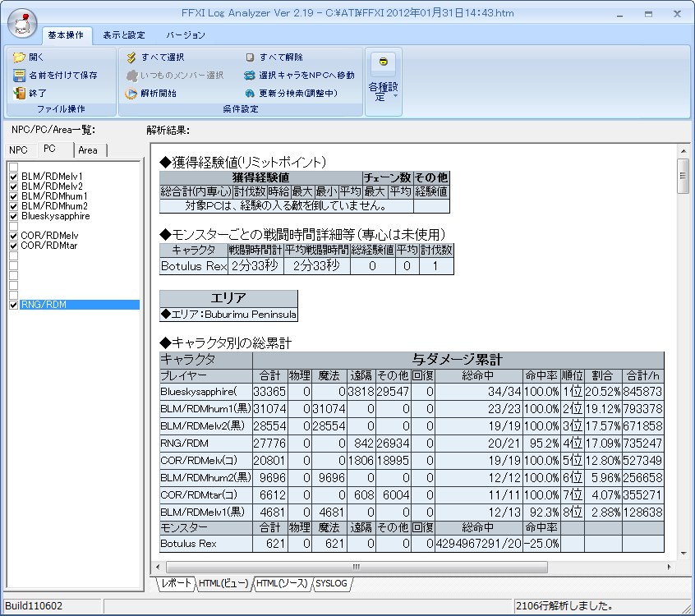This screenshot has width=695, height=616.
Task: Click the 開く open file icon
Action: coord(19,57)
